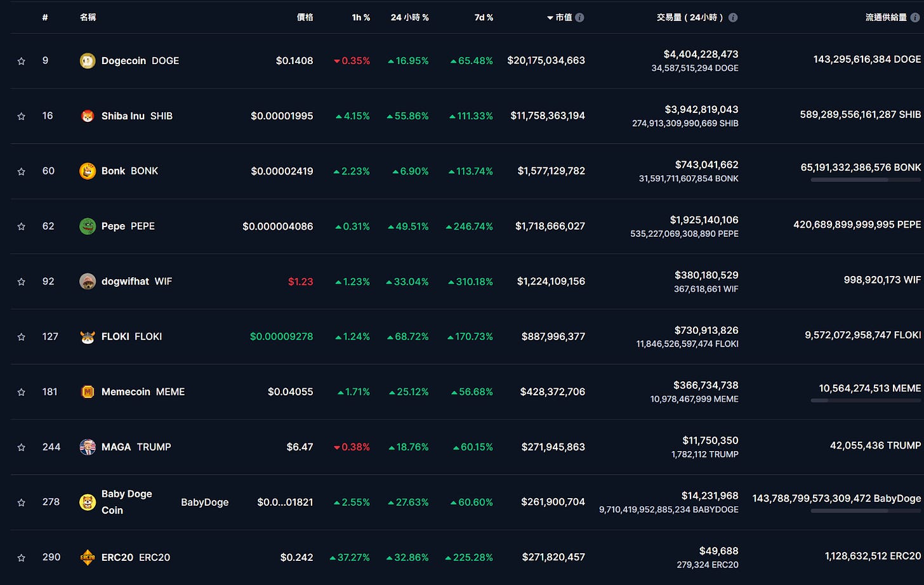
Task: Add Dogecoin to watchlist with star
Action: [22, 62]
